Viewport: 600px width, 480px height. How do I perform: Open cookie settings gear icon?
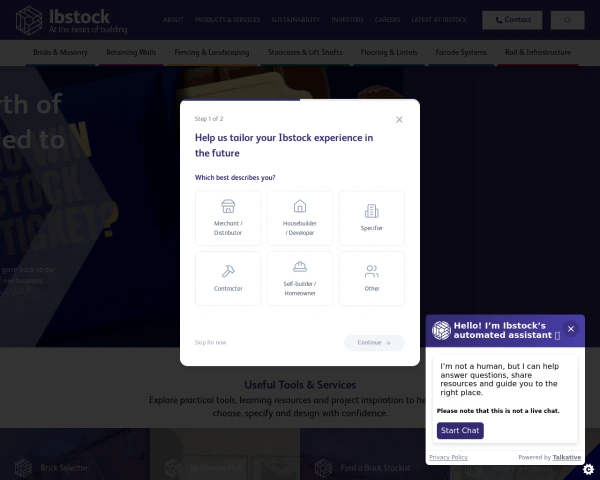[588, 469]
